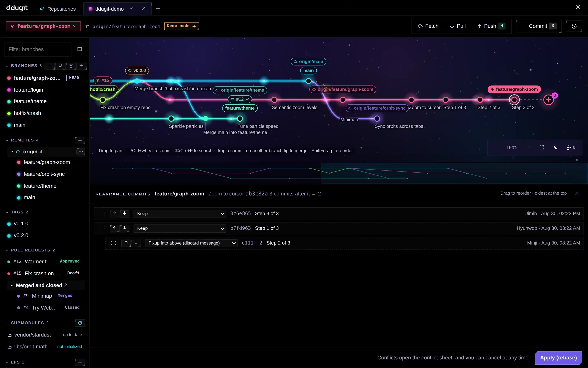Click the plus icon next to BRANCHES

pyautogui.click(x=50, y=66)
